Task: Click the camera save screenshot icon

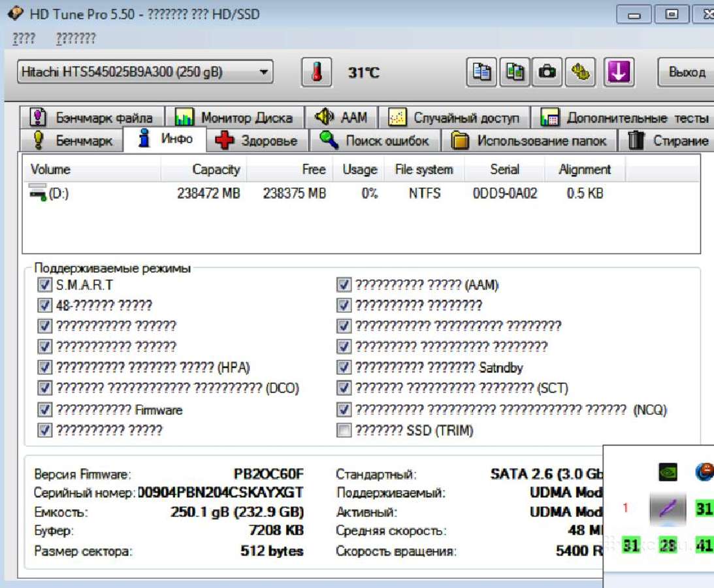Action: coord(547,72)
